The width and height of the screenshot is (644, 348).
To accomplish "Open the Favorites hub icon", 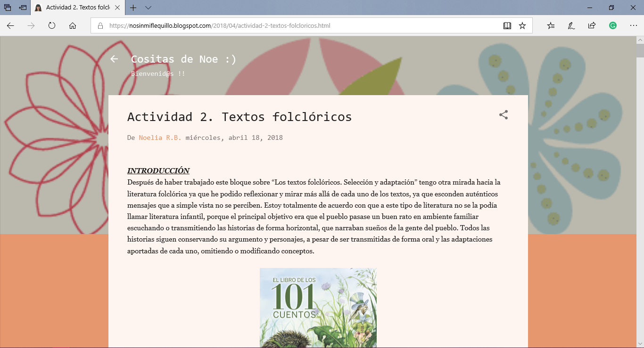I will pos(551,26).
